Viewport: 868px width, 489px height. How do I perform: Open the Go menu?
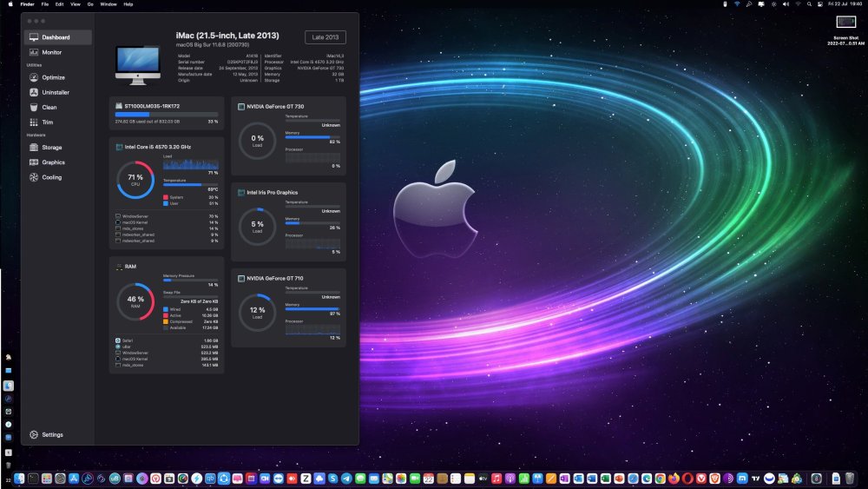90,3
